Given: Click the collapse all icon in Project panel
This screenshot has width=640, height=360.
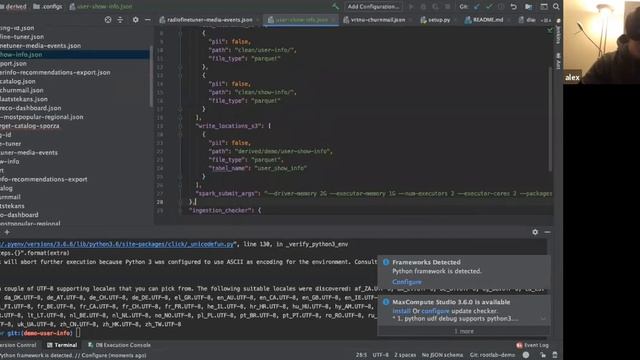Looking at the screenshot, I should coord(120,20).
